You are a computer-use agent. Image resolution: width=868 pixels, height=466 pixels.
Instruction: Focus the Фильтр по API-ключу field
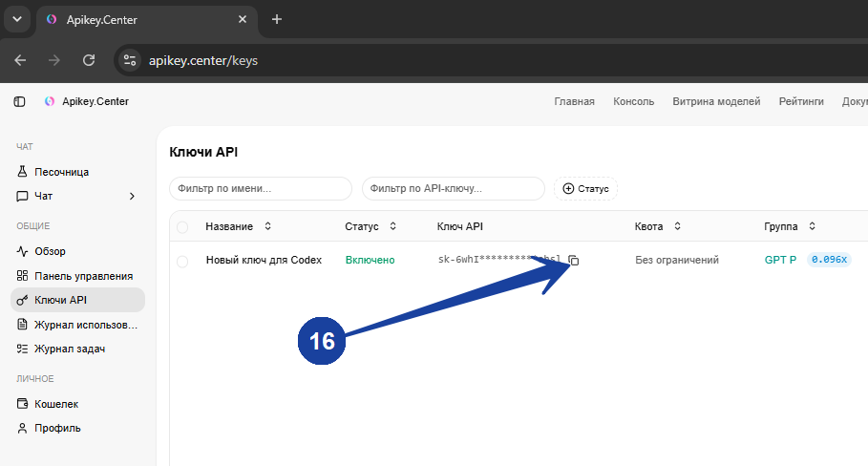pyautogui.click(x=454, y=189)
